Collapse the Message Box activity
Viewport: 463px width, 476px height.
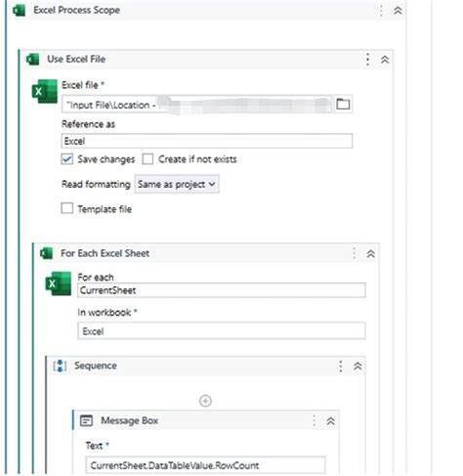[x=331, y=421]
